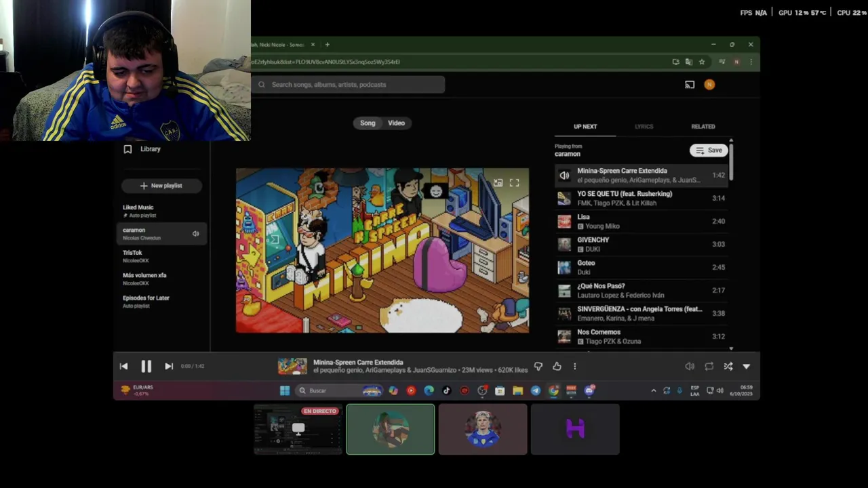
Task: Click the now-playing thumbnail in player bar
Action: (x=292, y=367)
